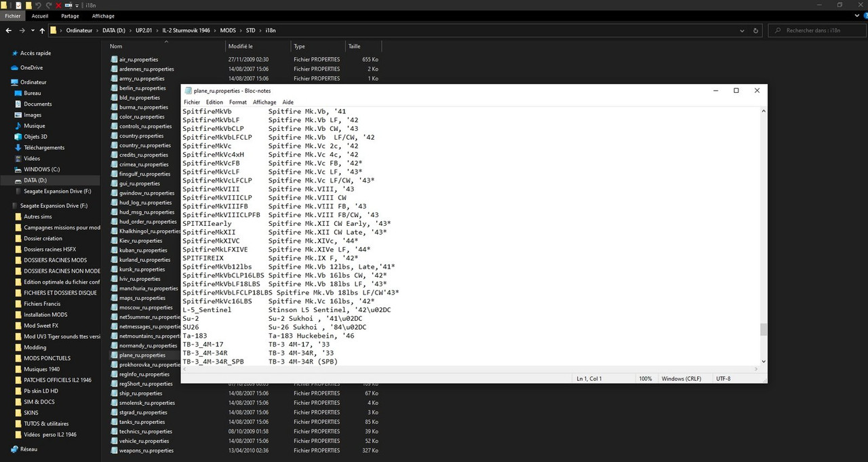Viewport: 868px width, 462px height.
Task: Expand chevron after MODS in address bar
Action: 241,31
